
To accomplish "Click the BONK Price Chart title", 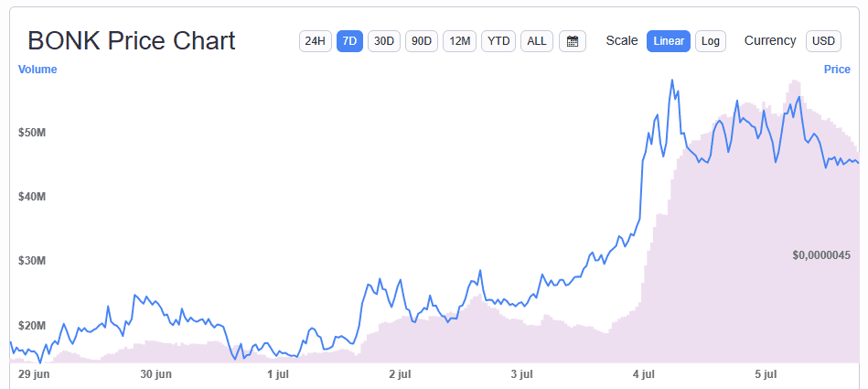I will 132,41.
